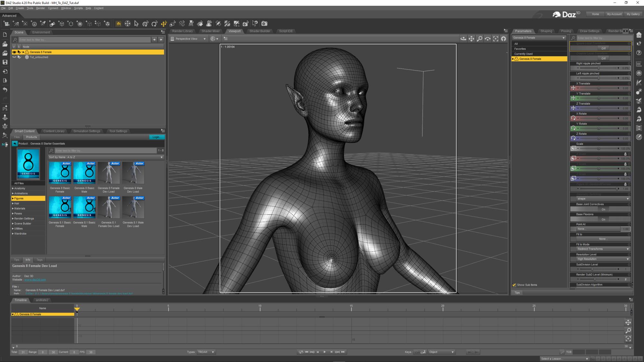Toggle the yellow grid toolbar icon

[x=118, y=23]
